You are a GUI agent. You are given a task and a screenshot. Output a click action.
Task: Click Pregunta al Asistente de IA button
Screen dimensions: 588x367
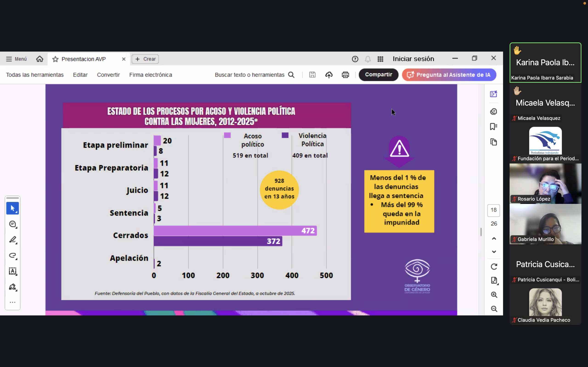click(449, 75)
